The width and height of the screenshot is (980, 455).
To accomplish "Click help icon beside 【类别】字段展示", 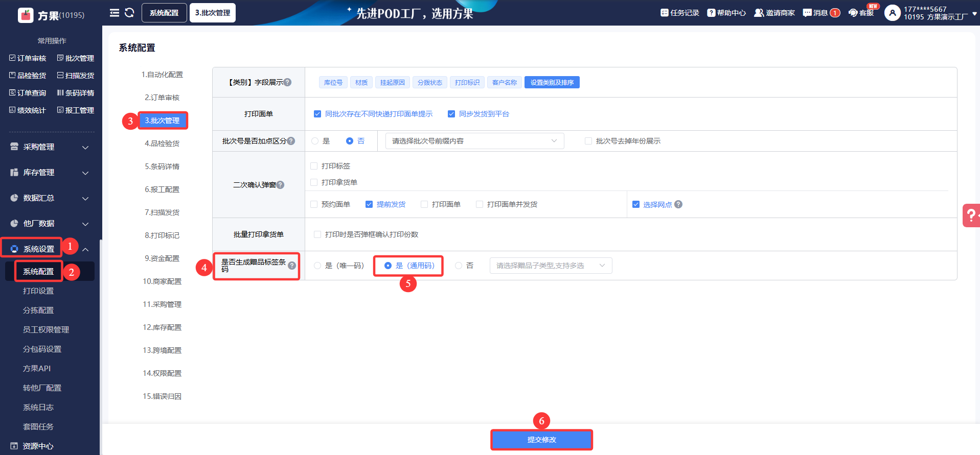I will tap(288, 82).
